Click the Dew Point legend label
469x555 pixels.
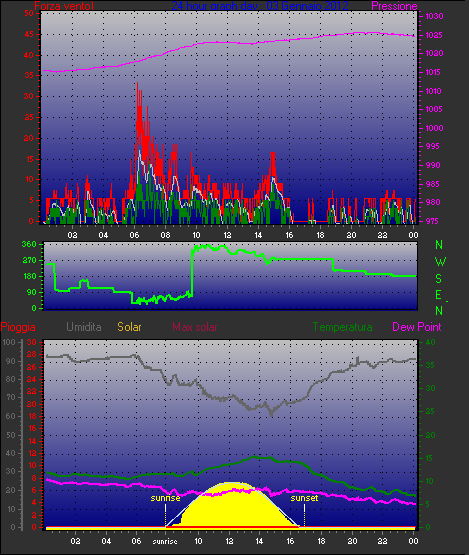pyautogui.click(x=417, y=327)
